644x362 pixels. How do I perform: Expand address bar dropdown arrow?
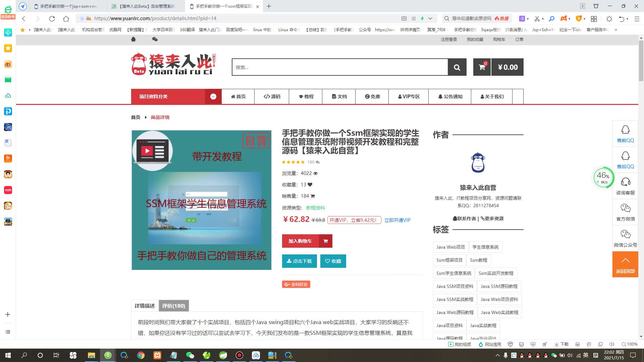click(430, 19)
